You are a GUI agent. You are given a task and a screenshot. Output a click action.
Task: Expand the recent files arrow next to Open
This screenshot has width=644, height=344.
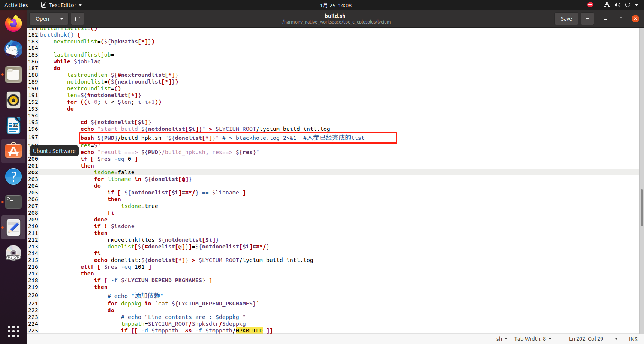click(x=62, y=19)
